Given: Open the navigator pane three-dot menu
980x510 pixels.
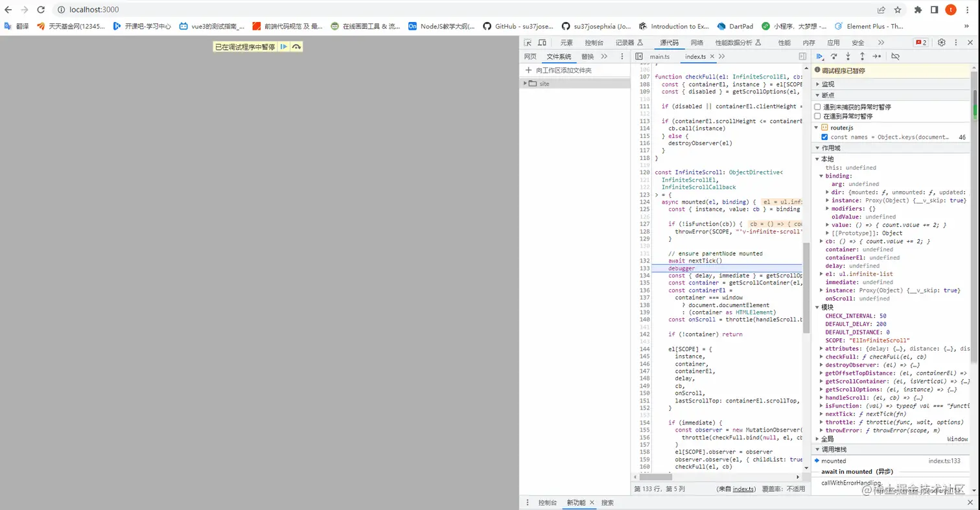Looking at the screenshot, I should pyautogui.click(x=621, y=56).
